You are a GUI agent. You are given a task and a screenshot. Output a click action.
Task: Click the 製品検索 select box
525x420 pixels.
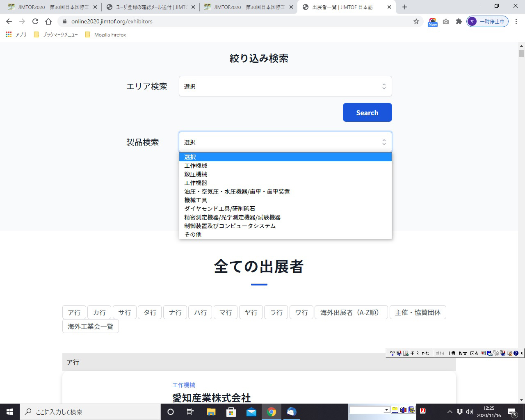point(285,142)
